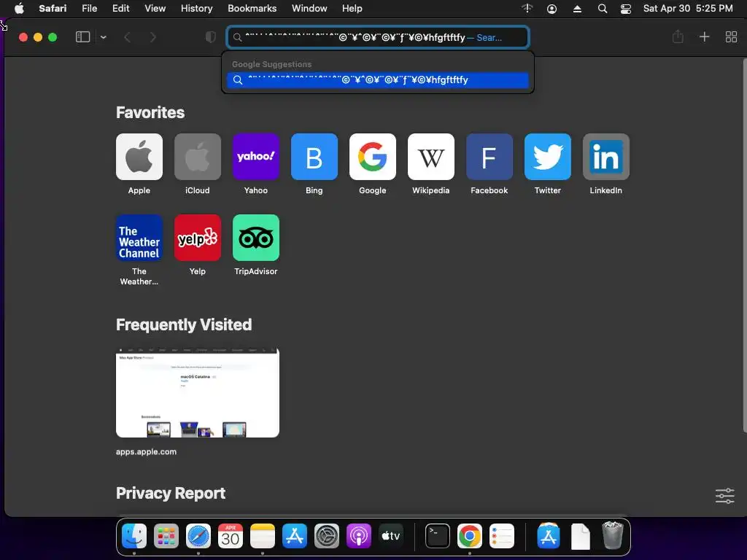Open the Help menu
The width and height of the screenshot is (747, 560).
pyautogui.click(x=352, y=8)
